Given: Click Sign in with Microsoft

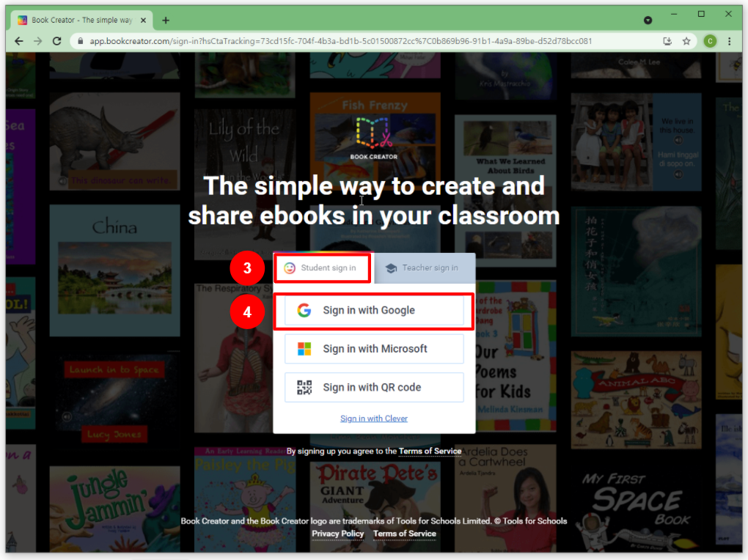Looking at the screenshot, I should point(374,349).
